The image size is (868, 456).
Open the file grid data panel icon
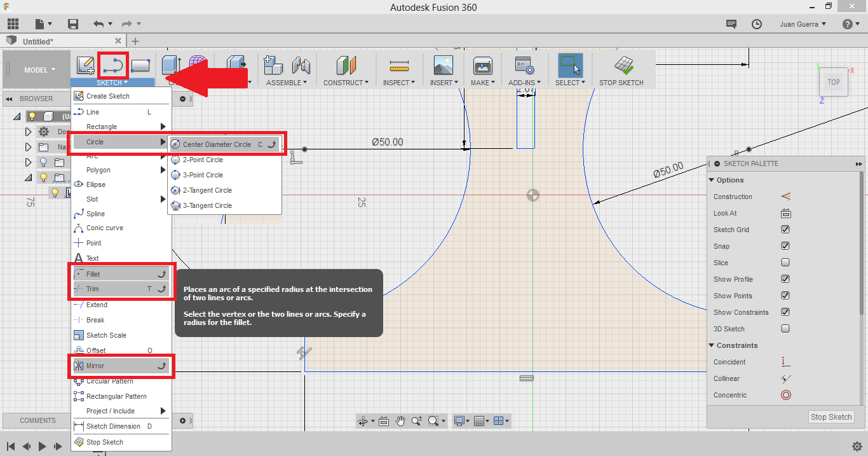13,24
